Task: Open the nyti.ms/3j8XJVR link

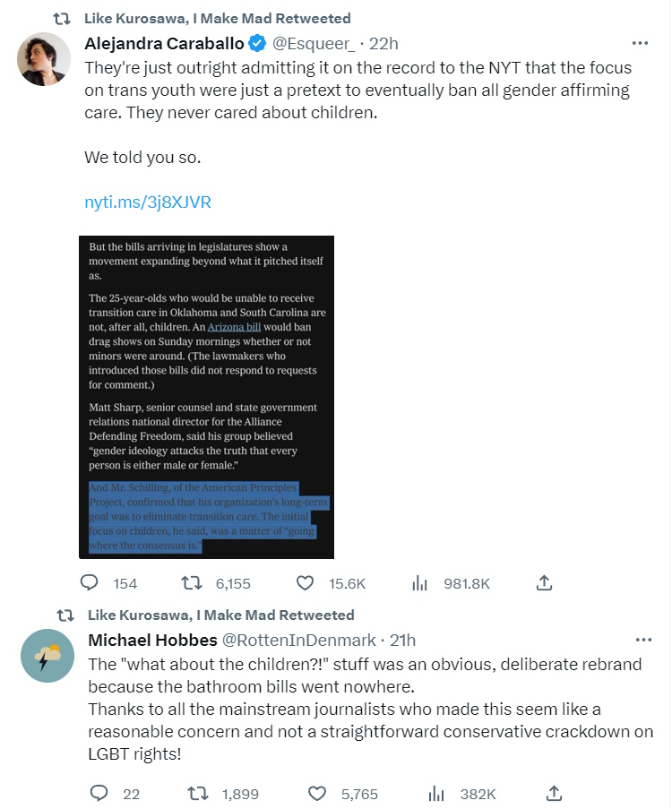Action: 148,202
